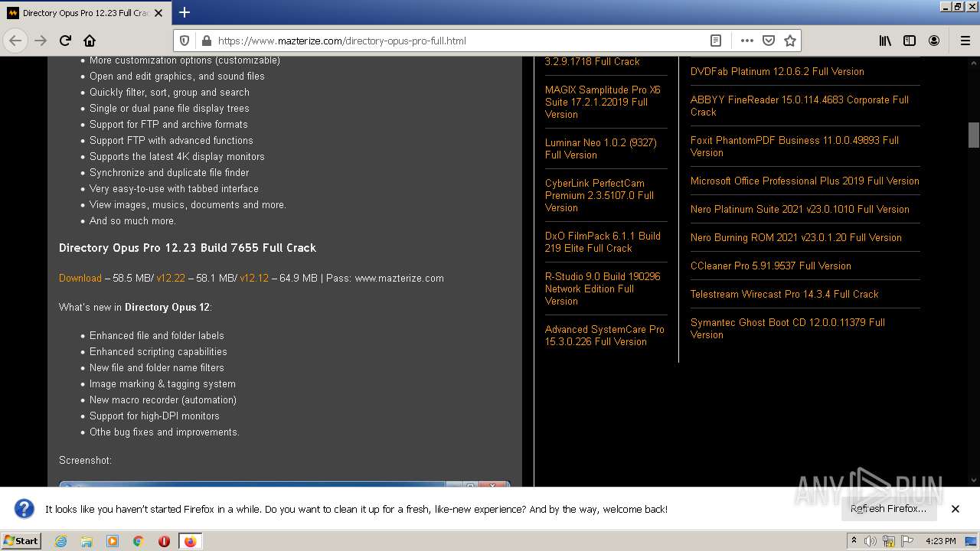980x551 pixels.
Task: Launch Chrome from taskbar
Action: tap(139, 541)
